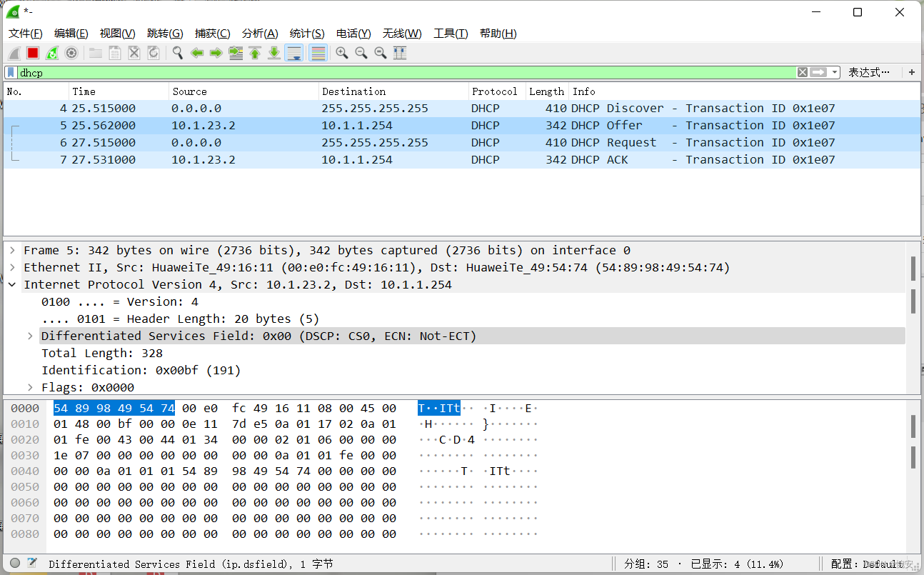Open the 跳转(G) menu
The width and height of the screenshot is (924, 575).
tap(165, 34)
